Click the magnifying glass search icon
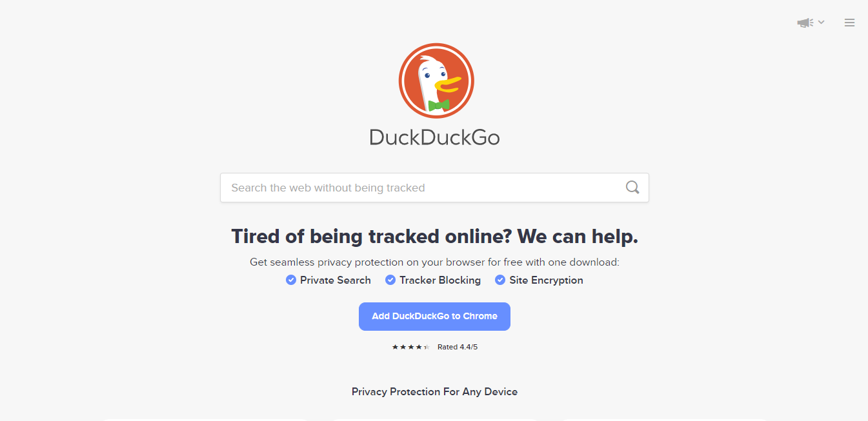 [632, 188]
